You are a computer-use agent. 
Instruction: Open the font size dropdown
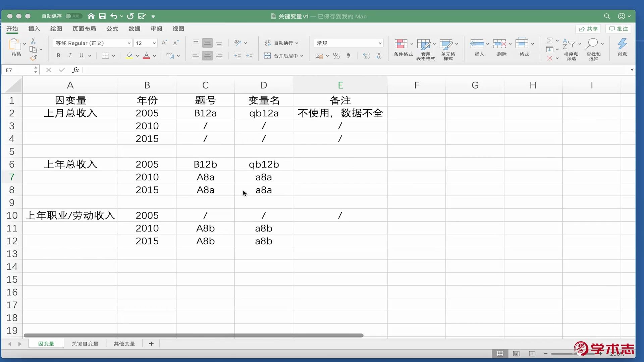click(x=154, y=43)
